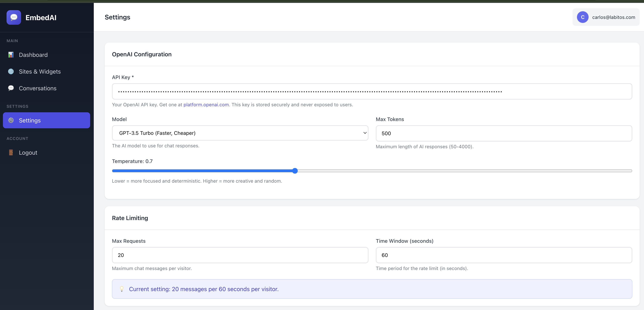Click the Dashboard bar chart icon
Viewport: 644px width, 310px height.
click(11, 55)
